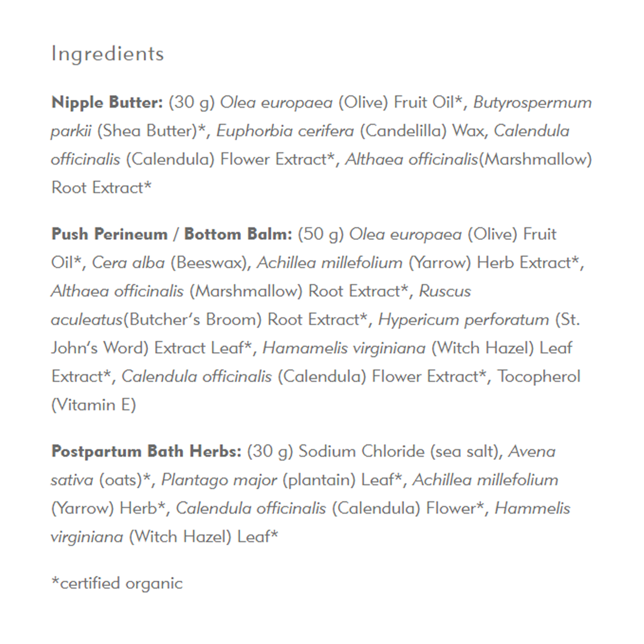Click the italic 'Hypericum perforatum' text
The image size is (644, 644).
point(464,320)
